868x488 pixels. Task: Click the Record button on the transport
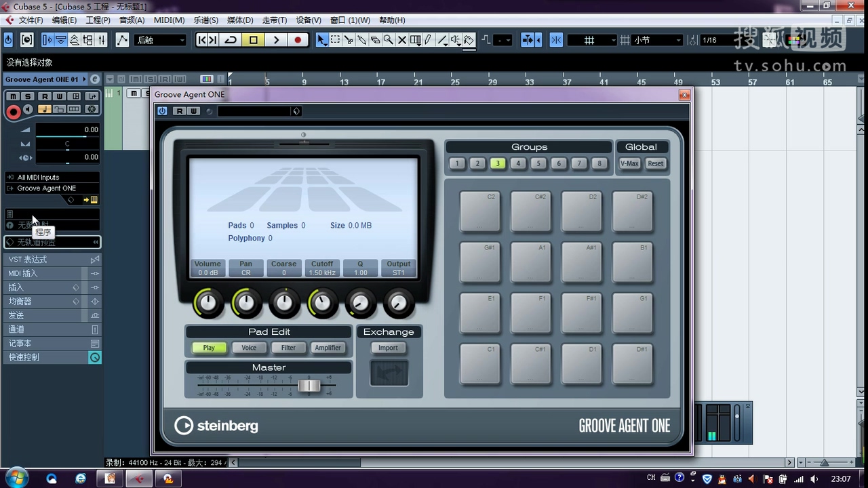click(298, 39)
